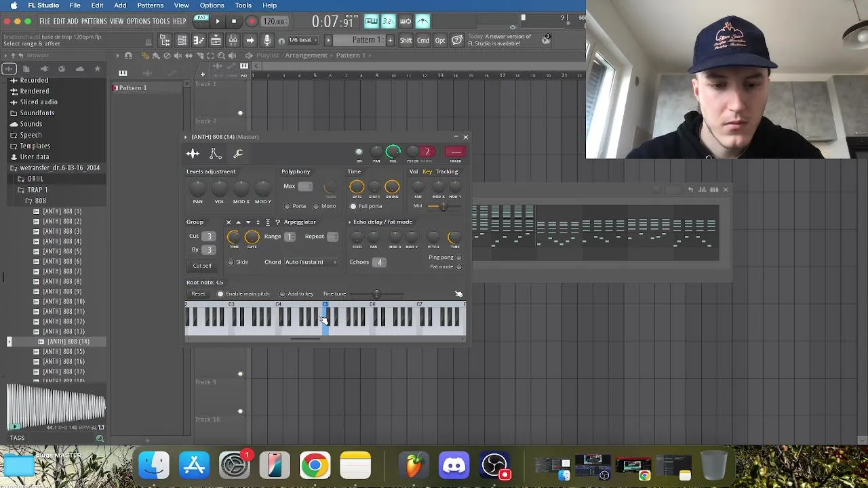This screenshot has width=868, height=488.
Task: Click the channel PITCH knob
Action: pos(412,152)
